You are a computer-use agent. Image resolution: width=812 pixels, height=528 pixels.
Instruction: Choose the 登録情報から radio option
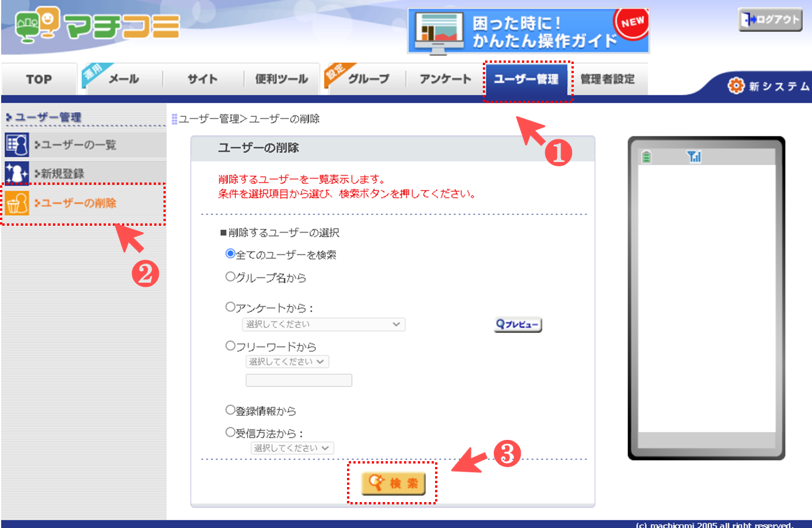tap(230, 410)
